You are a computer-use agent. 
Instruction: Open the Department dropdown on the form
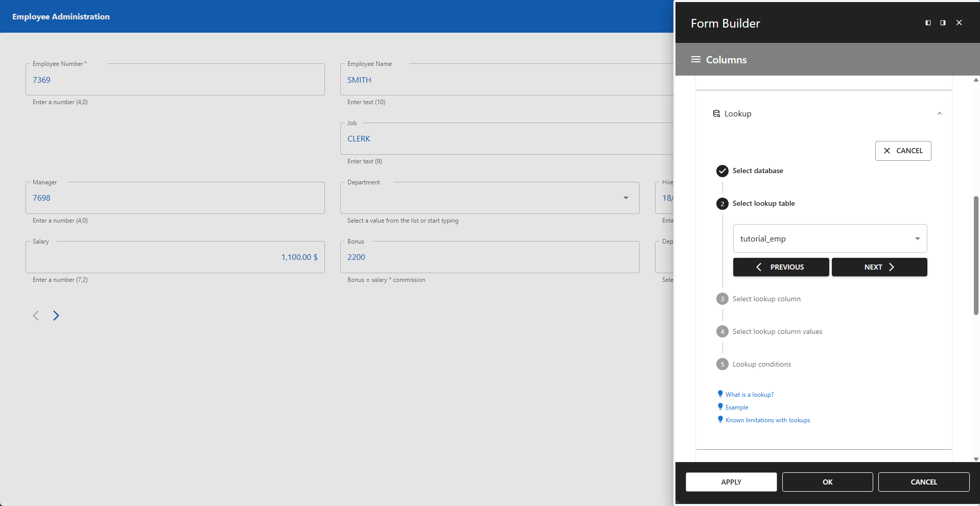click(x=625, y=198)
